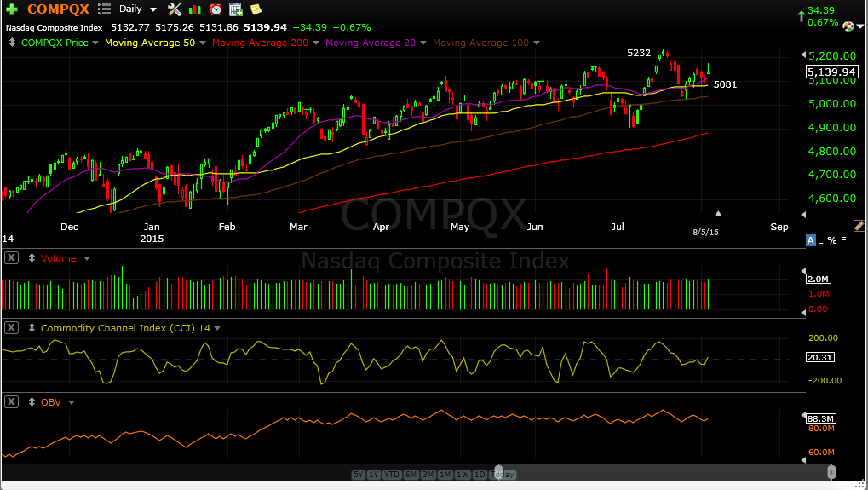Image resolution: width=868 pixels, height=490 pixels.
Task: Click the Commodity Channel Index (CCI) 14 label
Action: tap(126, 328)
